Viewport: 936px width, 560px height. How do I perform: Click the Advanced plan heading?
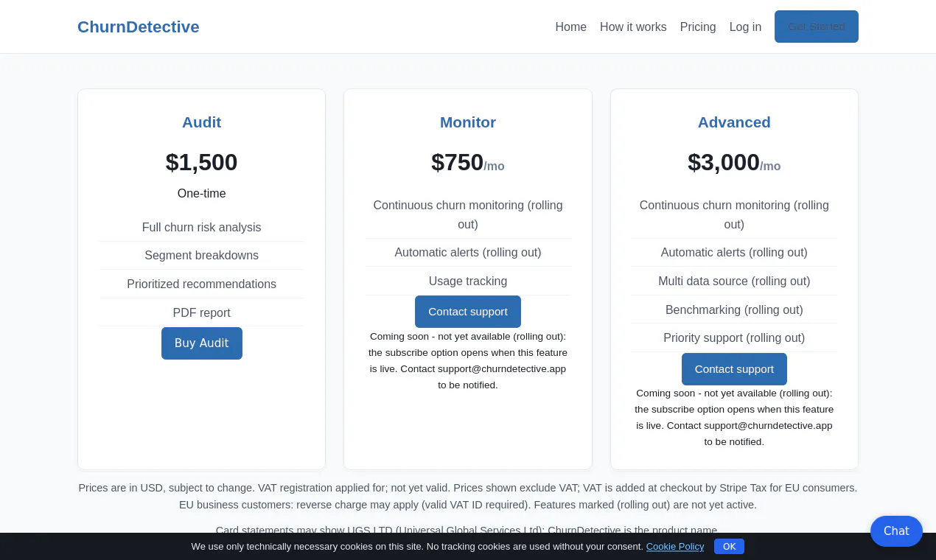click(x=734, y=122)
